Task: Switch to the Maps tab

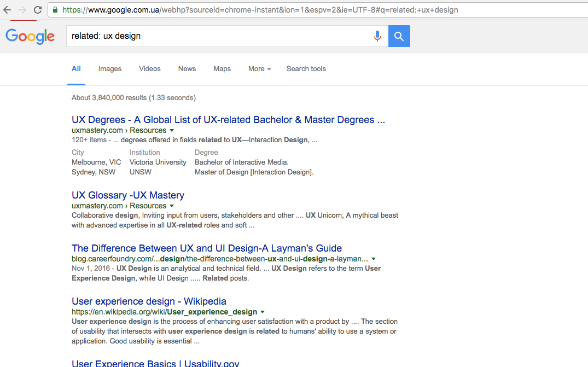Action: (222, 68)
